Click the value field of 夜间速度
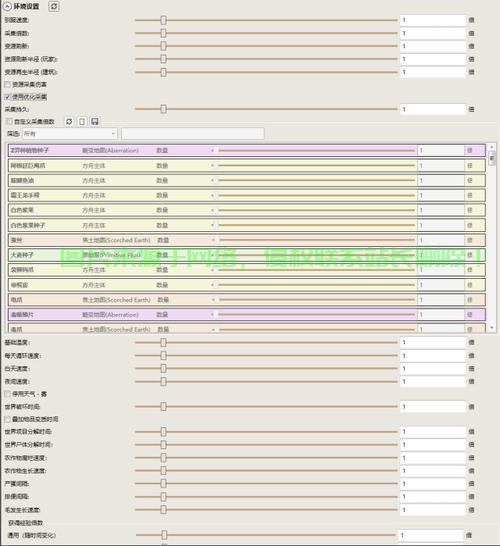 (433, 381)
